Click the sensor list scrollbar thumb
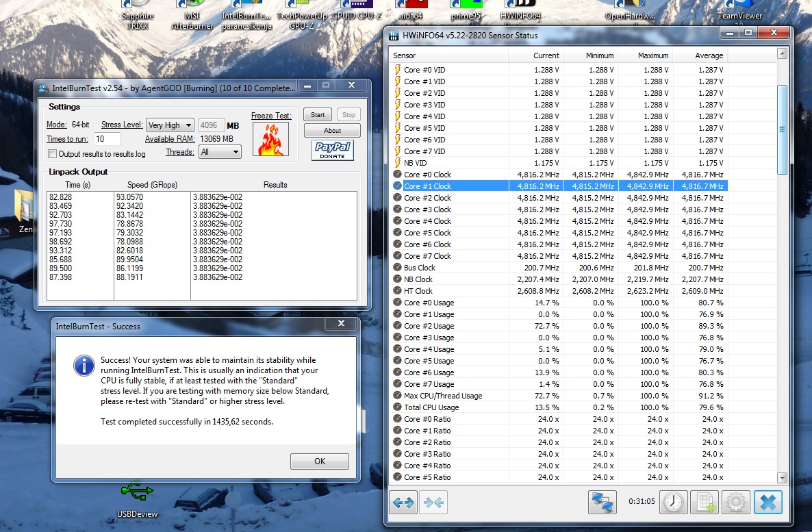Image resolution: width=812 pixels, height=532 pixels. click(x=783, y=129)
